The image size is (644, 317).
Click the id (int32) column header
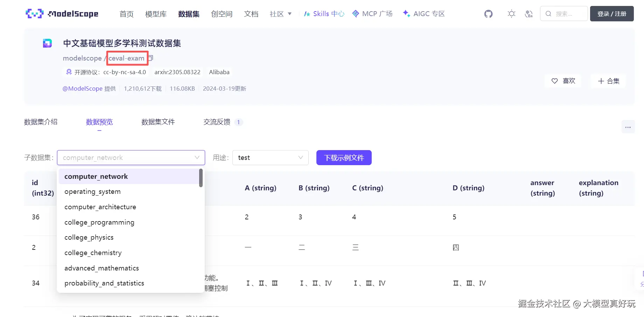click(x=43, y=188)
